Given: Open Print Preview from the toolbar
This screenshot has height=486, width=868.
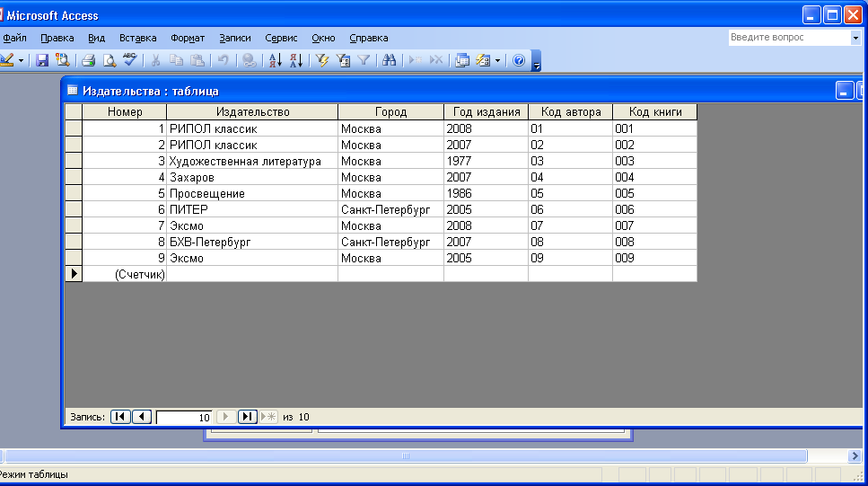Looking at the screenshot, I should pyautogui.click(x=110, y=60).
